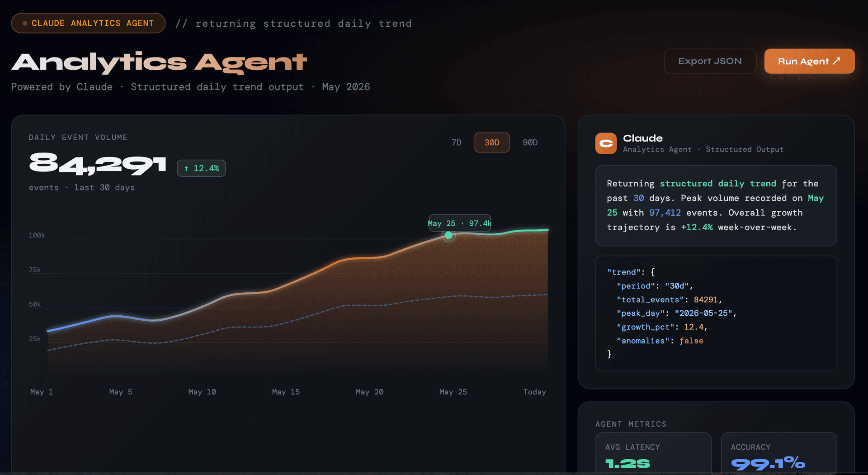This screenshot has height=475, width=868.
Task: Click the 'May 1' axis label
Action: tap(42, 392)
